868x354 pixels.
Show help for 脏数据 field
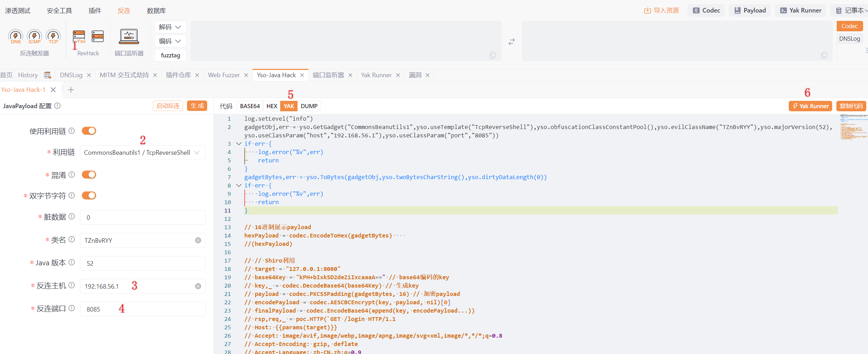(x=72, y=216)
